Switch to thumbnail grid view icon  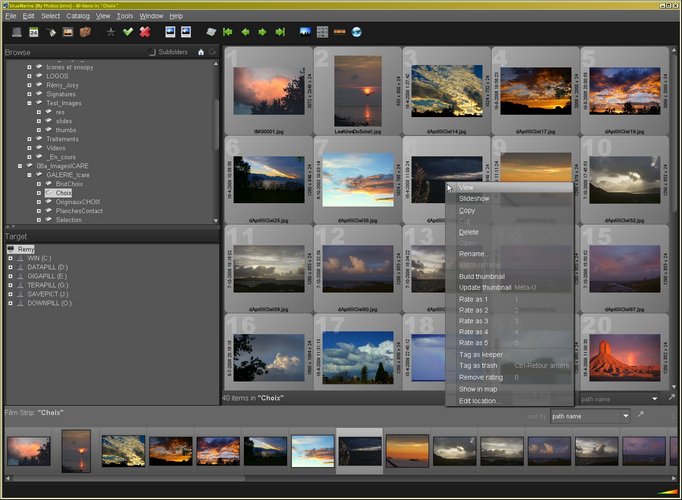click(x=322, y=32)
